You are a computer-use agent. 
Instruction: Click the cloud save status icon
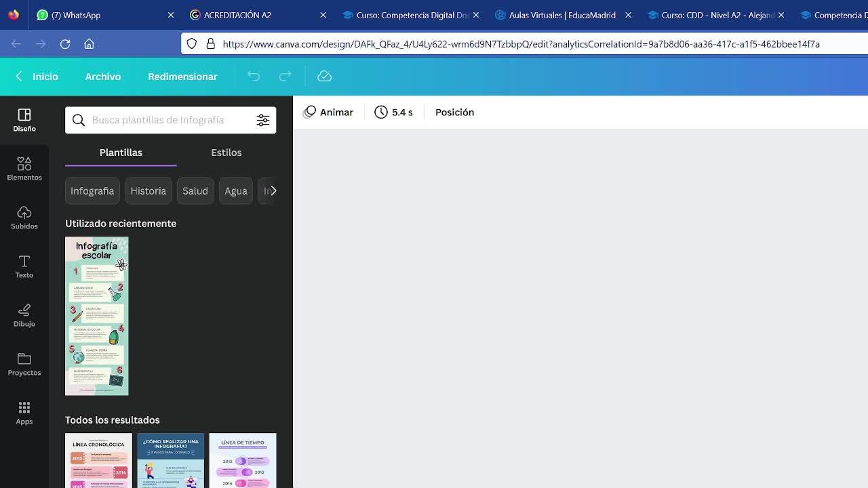324,77
